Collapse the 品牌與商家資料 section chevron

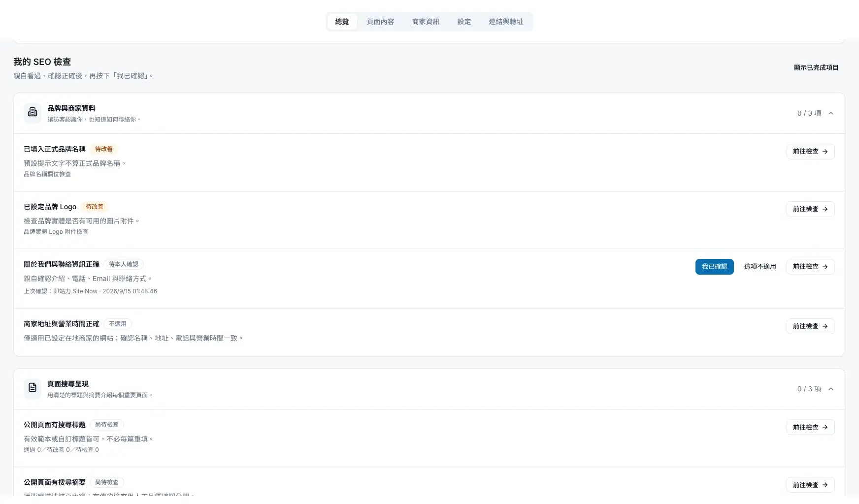831,113
